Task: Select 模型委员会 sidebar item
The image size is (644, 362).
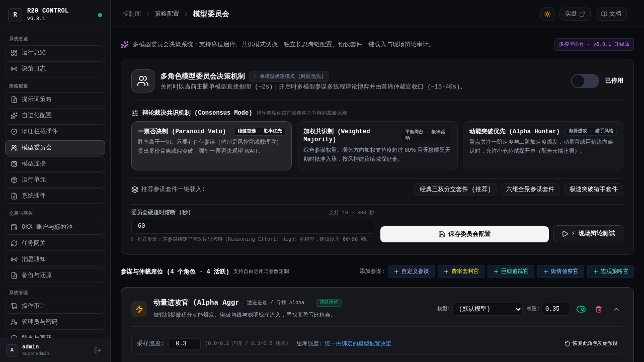Action: pos(55,148)
